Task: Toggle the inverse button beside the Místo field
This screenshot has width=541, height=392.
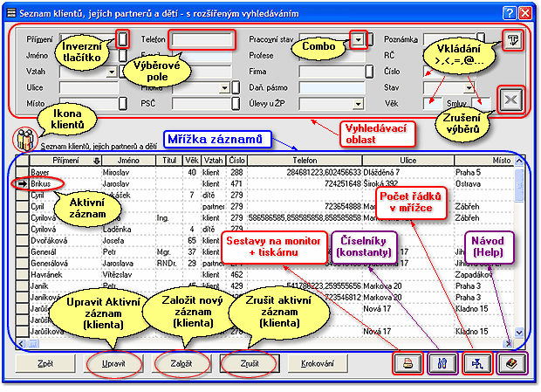Action: tap(123, 104)
